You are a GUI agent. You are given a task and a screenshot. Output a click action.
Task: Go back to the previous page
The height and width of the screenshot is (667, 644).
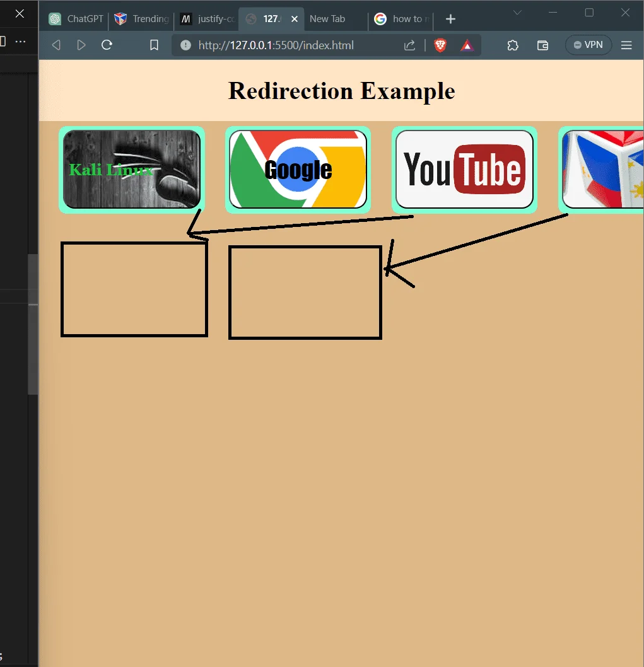pos(56,45)
